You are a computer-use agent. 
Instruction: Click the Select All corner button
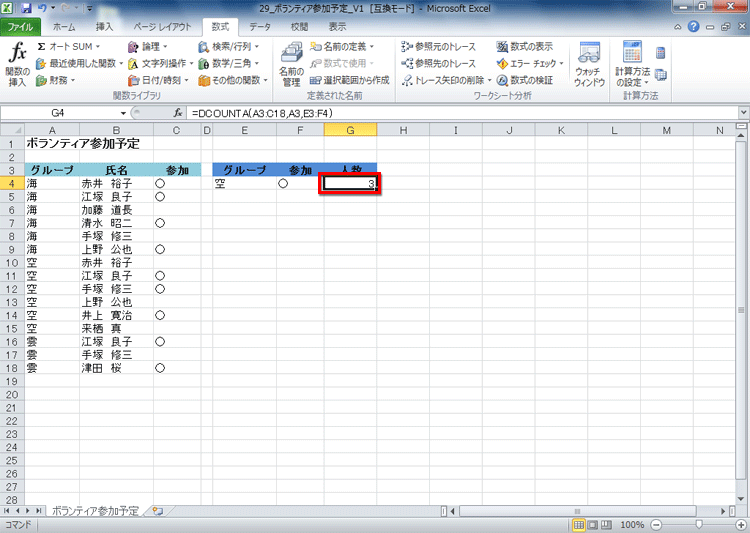12,130
